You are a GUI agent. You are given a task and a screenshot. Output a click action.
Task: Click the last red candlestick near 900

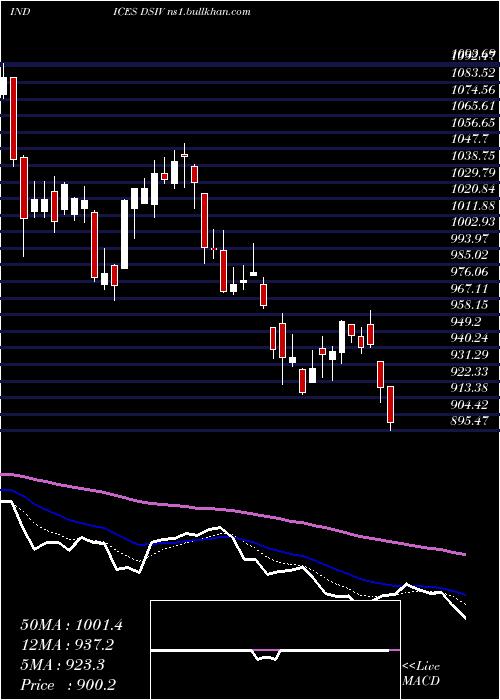[391, 404]
